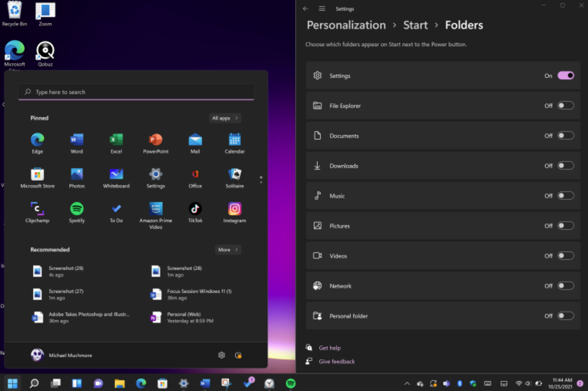Launch Spotify from pinned apps
This screenshot has width=588, height=391.
click(x=77, y=212)
